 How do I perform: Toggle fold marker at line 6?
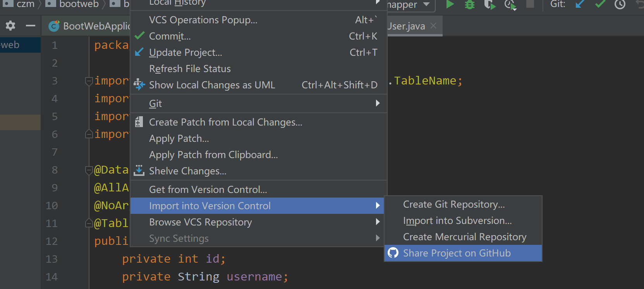point(89,134)
